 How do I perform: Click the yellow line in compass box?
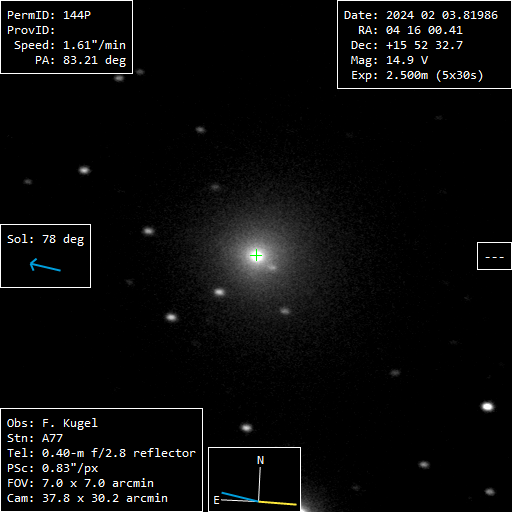pyautogui.click(x=277, y=503)
